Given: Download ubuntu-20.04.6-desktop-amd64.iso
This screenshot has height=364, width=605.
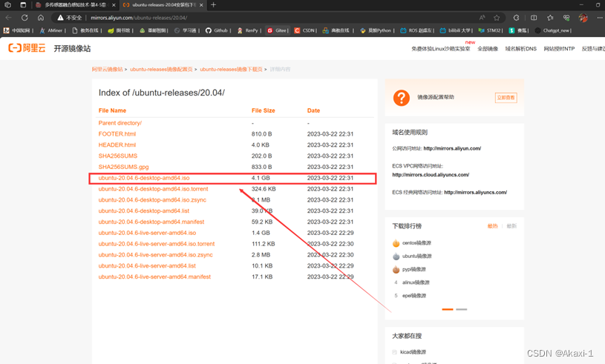Looking at the screenshot, I should coord(144,178).
